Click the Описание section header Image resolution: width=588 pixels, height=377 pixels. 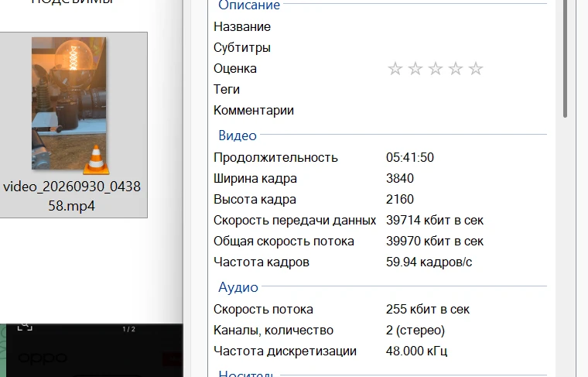coord(249,5)
